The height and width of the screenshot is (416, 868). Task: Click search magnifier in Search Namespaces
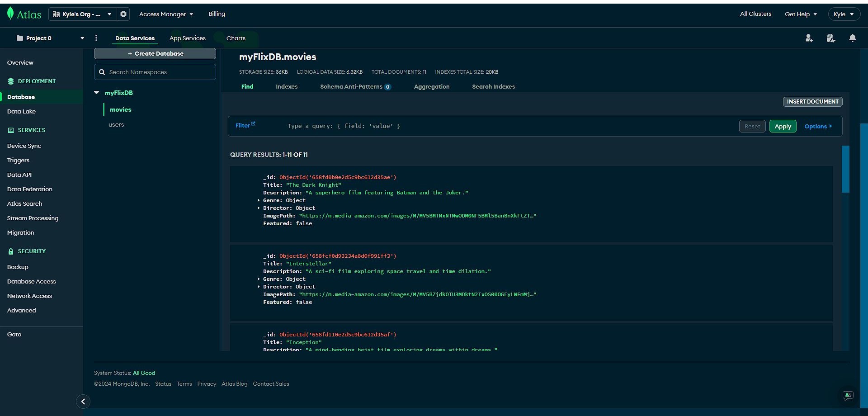click(102, 72)
